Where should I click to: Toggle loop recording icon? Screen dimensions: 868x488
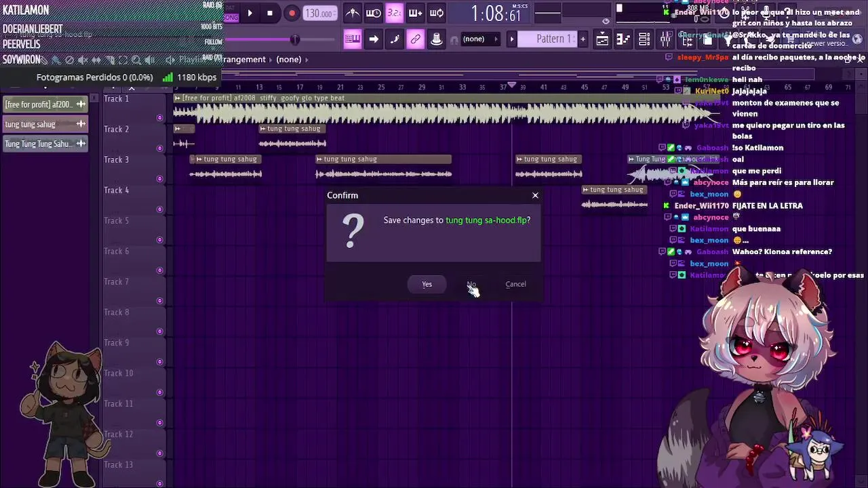coord(437,13)
